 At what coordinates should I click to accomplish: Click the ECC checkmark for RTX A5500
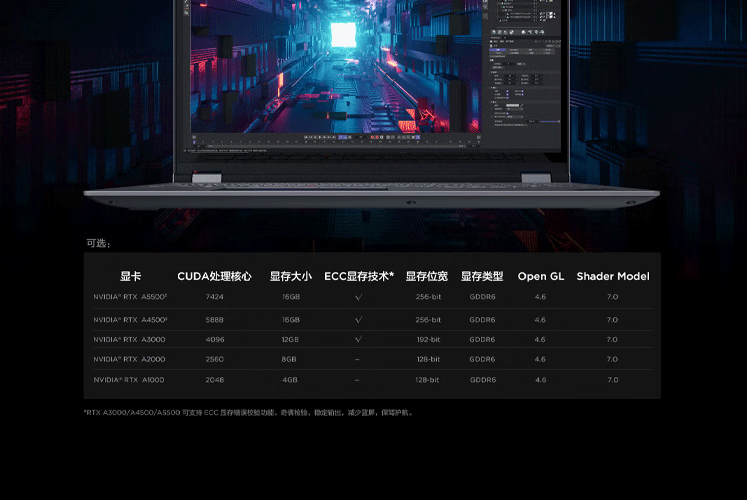[x=358, y=297]
